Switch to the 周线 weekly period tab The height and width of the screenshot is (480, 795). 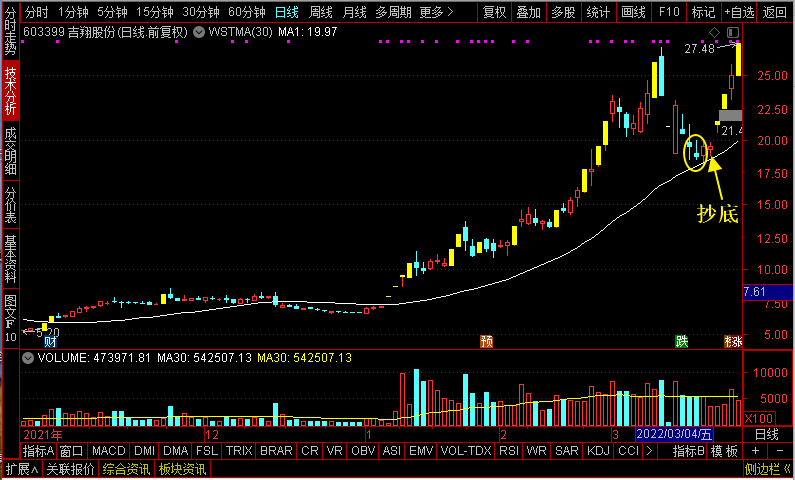click(320, 12)
